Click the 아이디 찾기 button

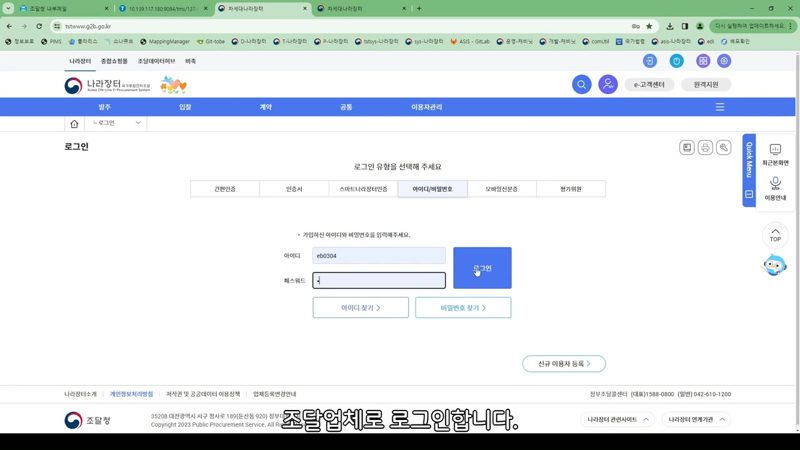[x=361, y=308]
